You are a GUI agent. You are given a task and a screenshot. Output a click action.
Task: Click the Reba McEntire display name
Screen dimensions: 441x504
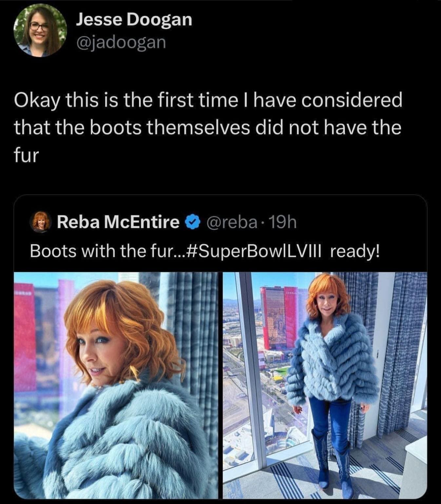(118, 222)
